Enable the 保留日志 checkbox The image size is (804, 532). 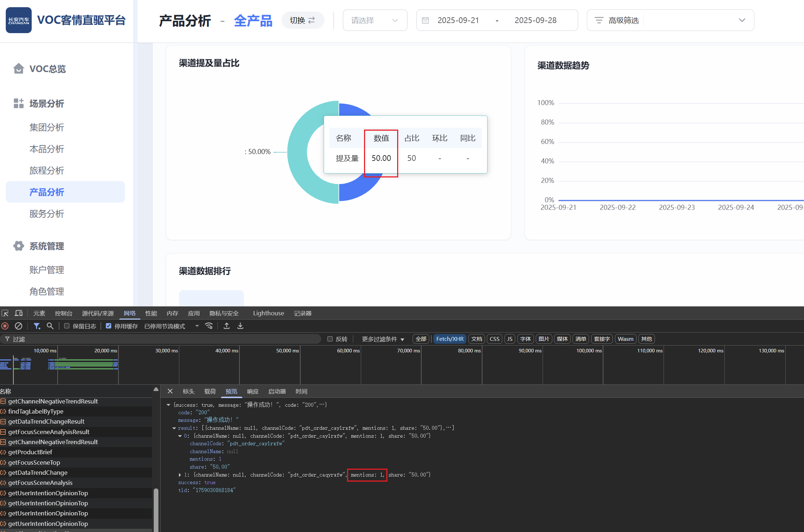(67, 326)
